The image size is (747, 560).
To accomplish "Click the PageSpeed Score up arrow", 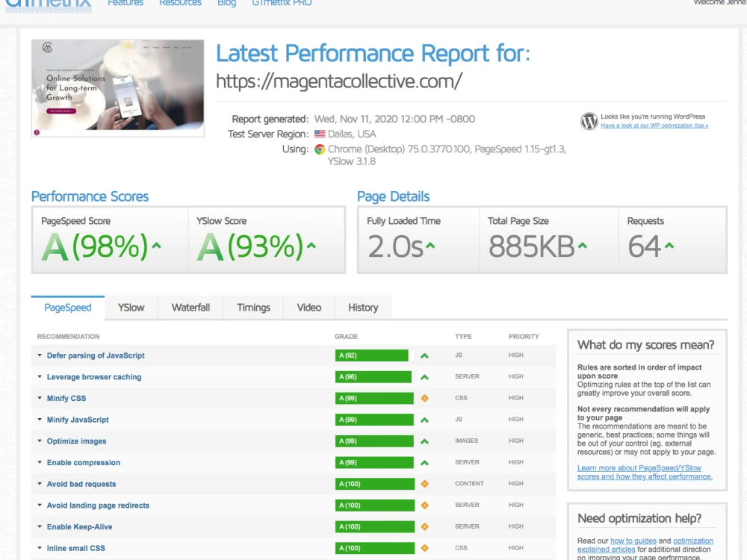I will [x=156, y=246].
